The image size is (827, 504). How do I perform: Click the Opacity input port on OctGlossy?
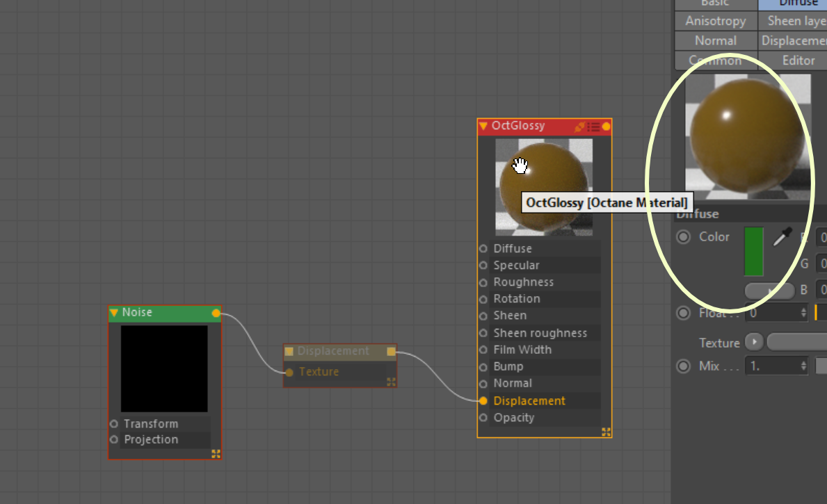point(483,418)
